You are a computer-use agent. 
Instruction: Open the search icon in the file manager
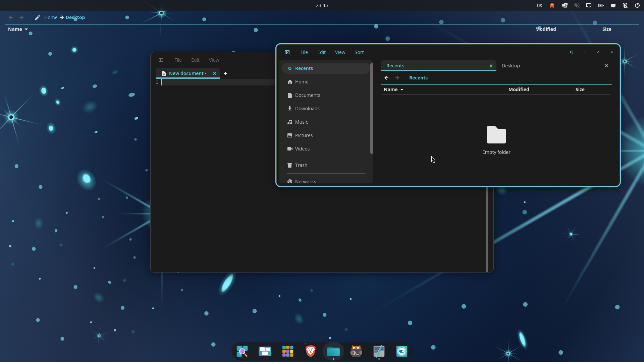tap(572, 52)
